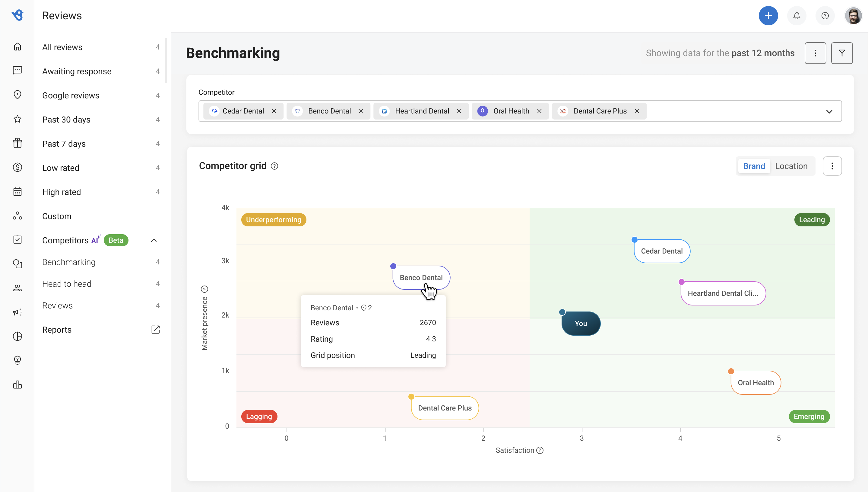Click the Leading quadrant label
868x492 pixels.
(x=812, y=220)
